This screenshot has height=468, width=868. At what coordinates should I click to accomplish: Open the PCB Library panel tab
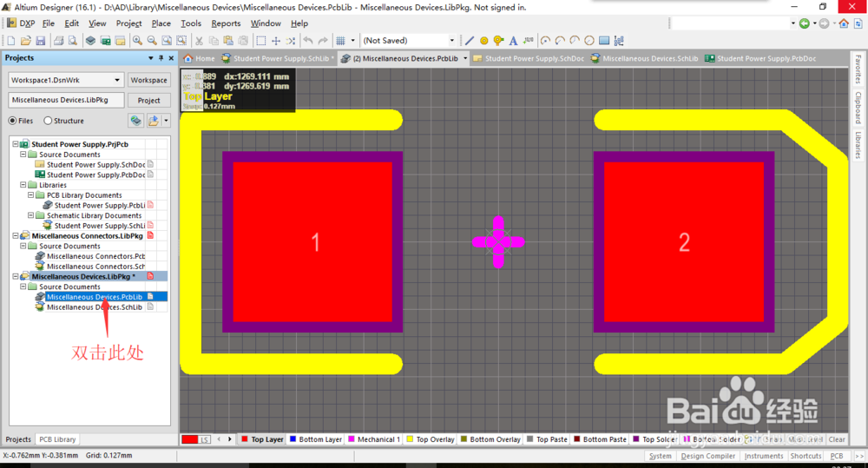57,439
